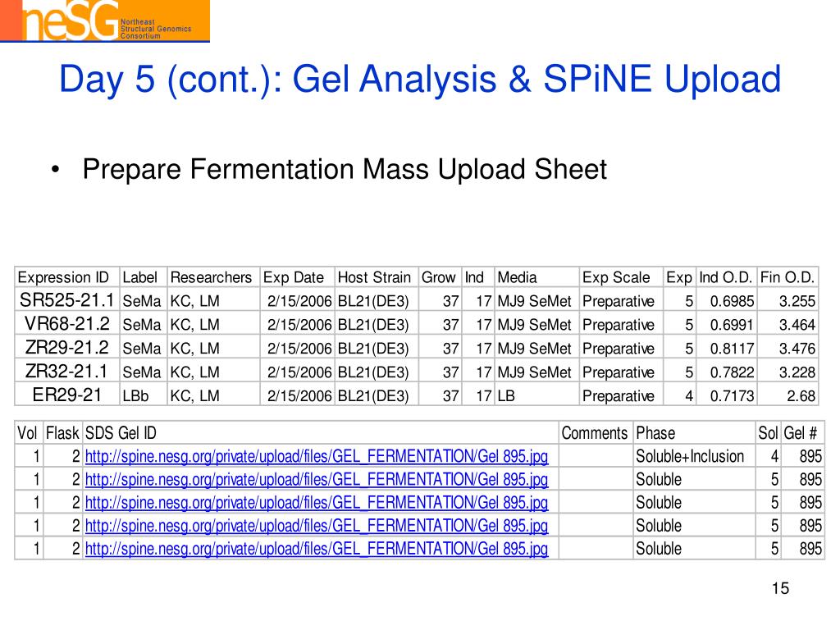Open the Gel 895.jpg link in the Soluble+Inclusion row

coord(317,456)
